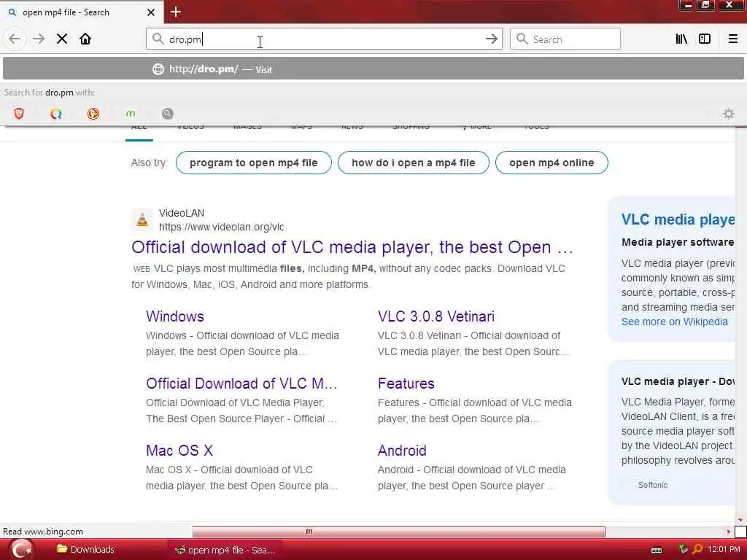
Task: Click the VideoLAN site name text
Action: point(182,213)
